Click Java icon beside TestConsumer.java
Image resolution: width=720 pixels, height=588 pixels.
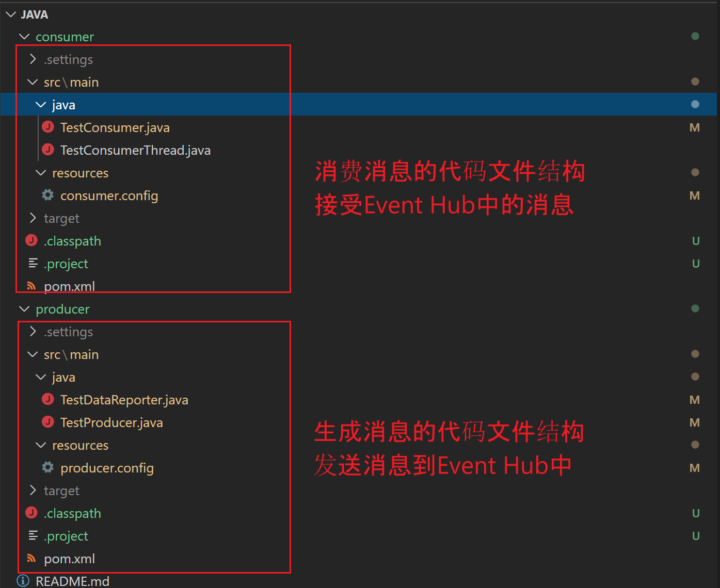click(x=48, y=127)
